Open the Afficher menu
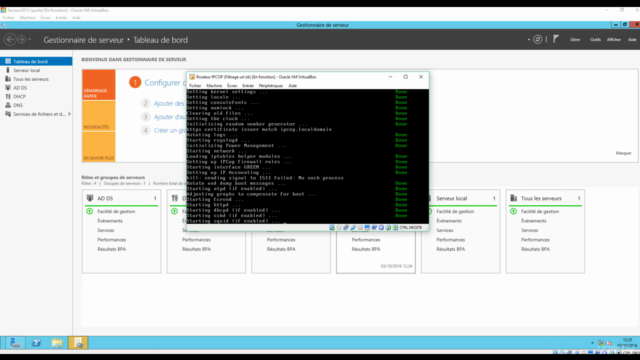Image resolution: width=640 pixels, height=360 pixels. pos(613,40)
